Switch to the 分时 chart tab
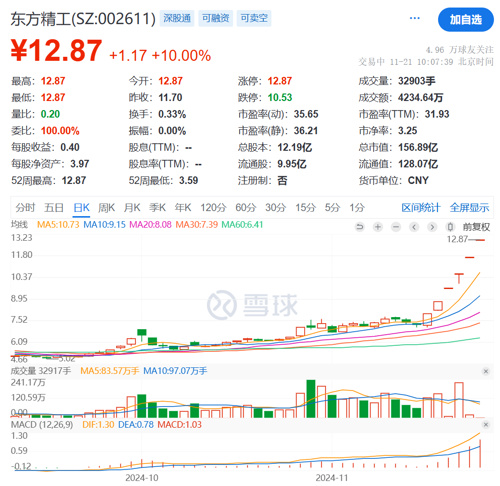500x486 pixels. coord(25,208)
